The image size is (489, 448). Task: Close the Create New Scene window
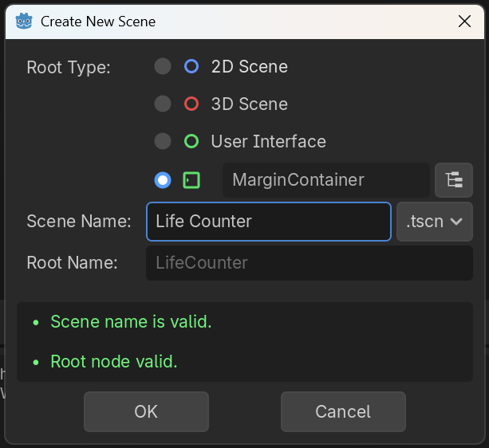(465, 22)
